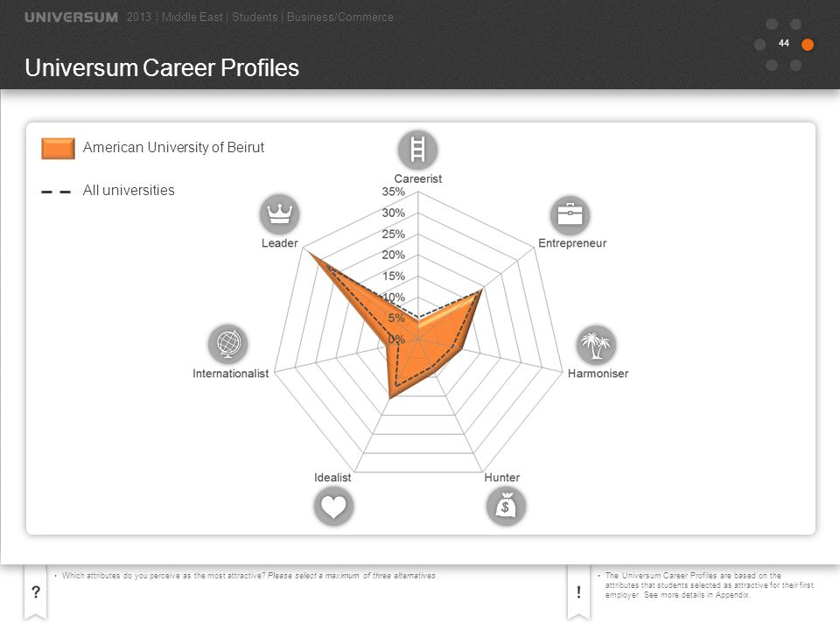Click the UNIVERSUM logo in header
840x630 pixels.
71,17
